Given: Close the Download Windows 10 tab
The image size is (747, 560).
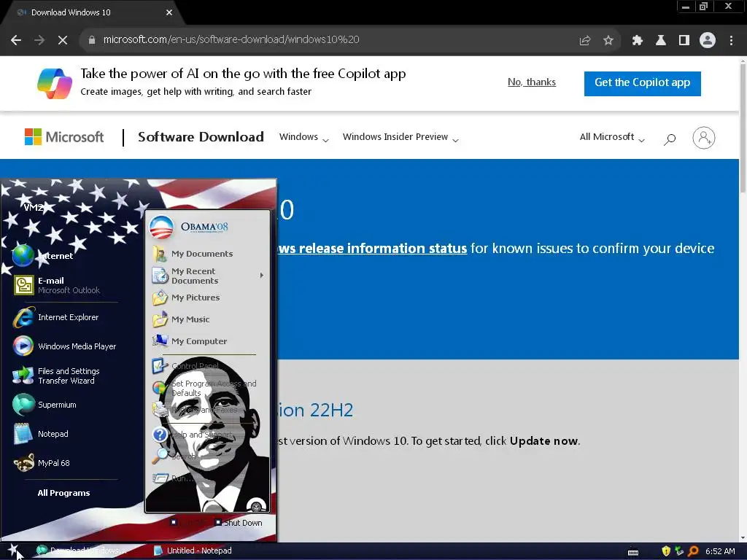Looking at the screenshot, I should [169, 12].
